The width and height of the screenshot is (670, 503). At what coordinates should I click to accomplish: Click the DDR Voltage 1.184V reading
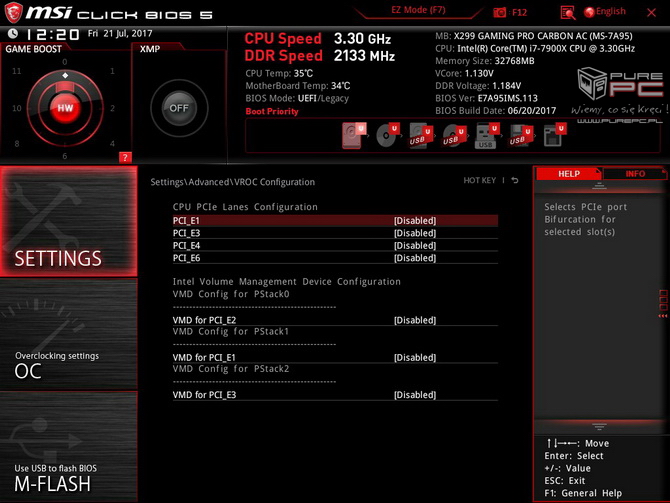click(x=478, y=86)
